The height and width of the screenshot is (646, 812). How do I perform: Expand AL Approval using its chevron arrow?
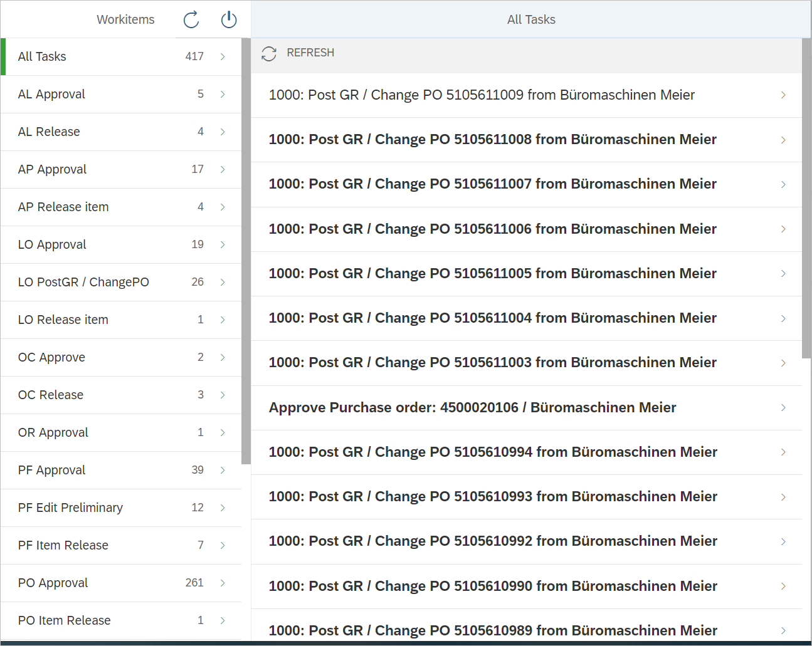(223, 94)
